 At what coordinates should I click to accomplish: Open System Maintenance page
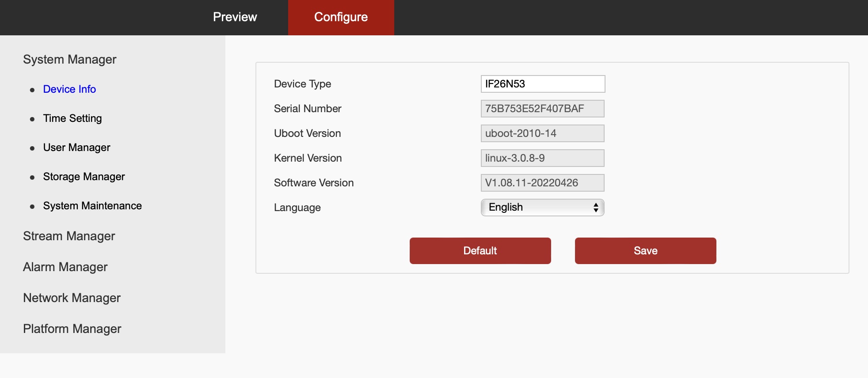[x=92, y=206]
